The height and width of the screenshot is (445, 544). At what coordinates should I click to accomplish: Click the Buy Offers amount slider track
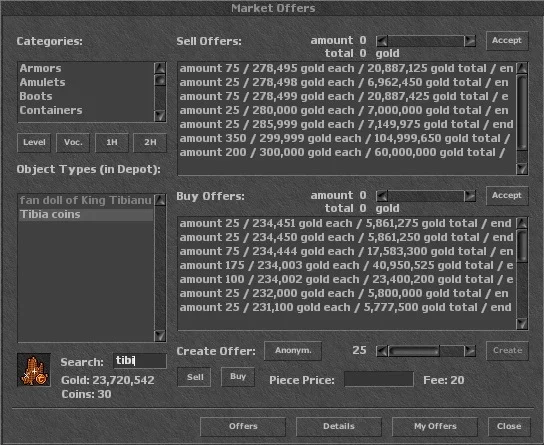tap(426, 196)
